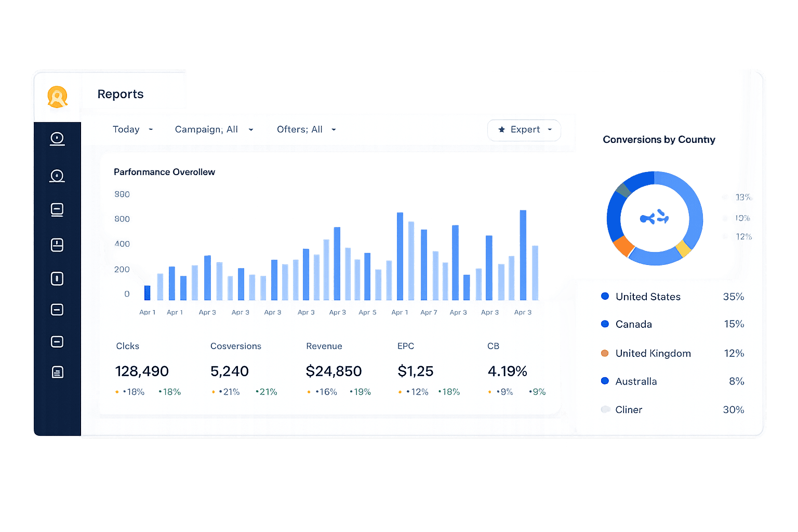The image size is (798, 532).
Task: Open sidebar square icon with T-shaped divider
Action: point(57,245)
